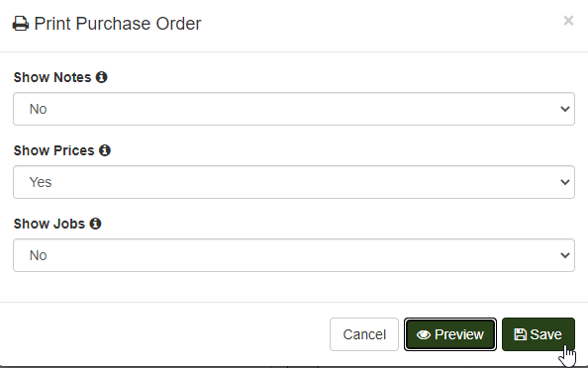Image resolution: width=588 pixels, height=368 pixels.
Task: Click the Show Notes field label
Action: [52, 77]
